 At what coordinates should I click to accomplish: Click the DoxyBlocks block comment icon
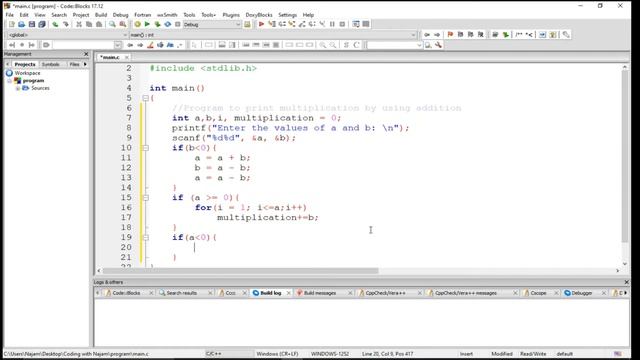518,35
